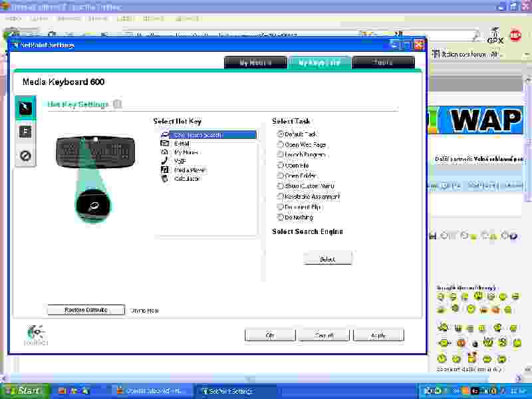Click the SetPoint Settings title bar
Image resolution: width=532 pixels, height=399 pixels.
click(217, 45)
